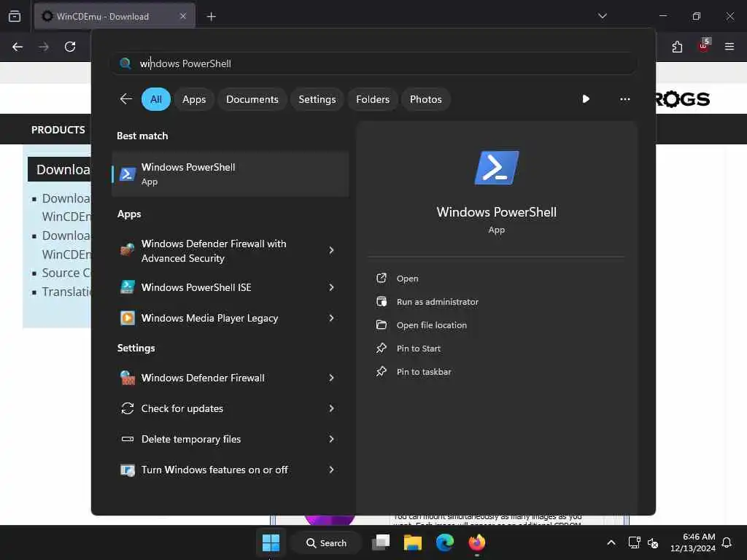This screenshot has height=560, width=747.
Task: Launch File Explorer from the taskbar
Action: click(413, 542)
